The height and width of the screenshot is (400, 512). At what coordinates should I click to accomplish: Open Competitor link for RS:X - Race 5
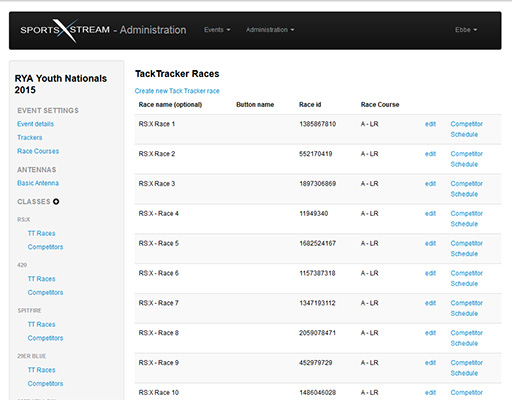click(467, 243)
